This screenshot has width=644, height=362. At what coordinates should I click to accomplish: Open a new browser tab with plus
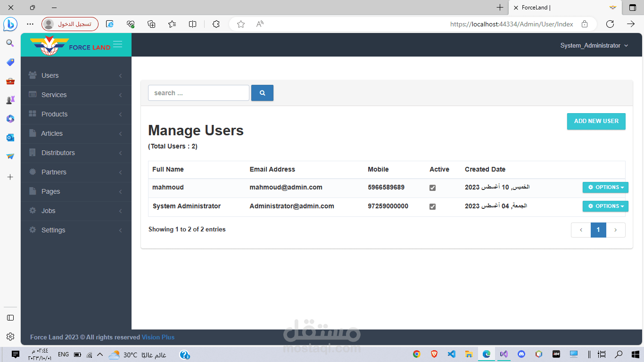500,8
